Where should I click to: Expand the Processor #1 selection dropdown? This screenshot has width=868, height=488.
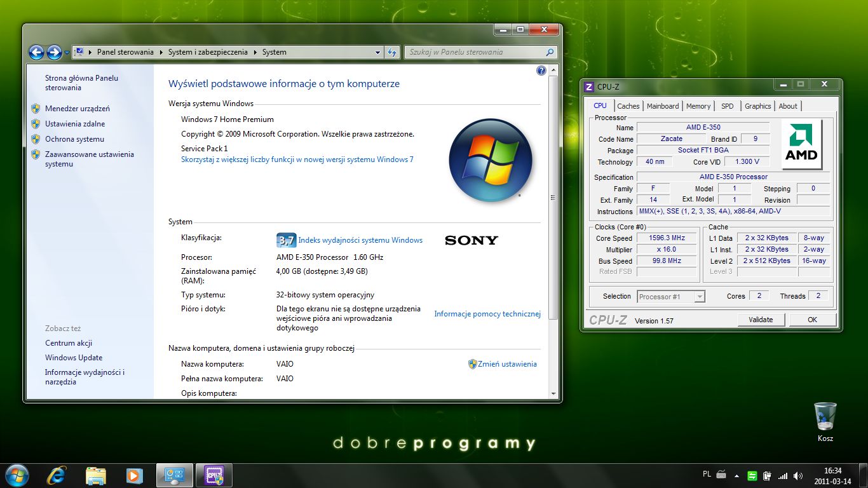[x=700, y=297]
